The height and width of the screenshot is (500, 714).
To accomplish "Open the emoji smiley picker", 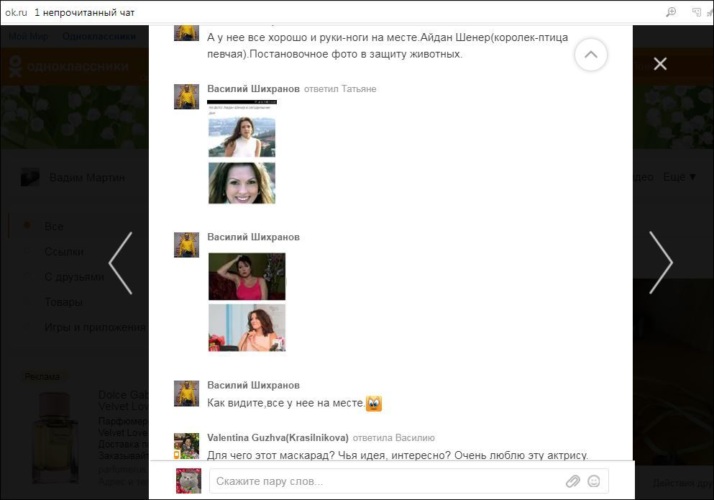I will (594, 481).
